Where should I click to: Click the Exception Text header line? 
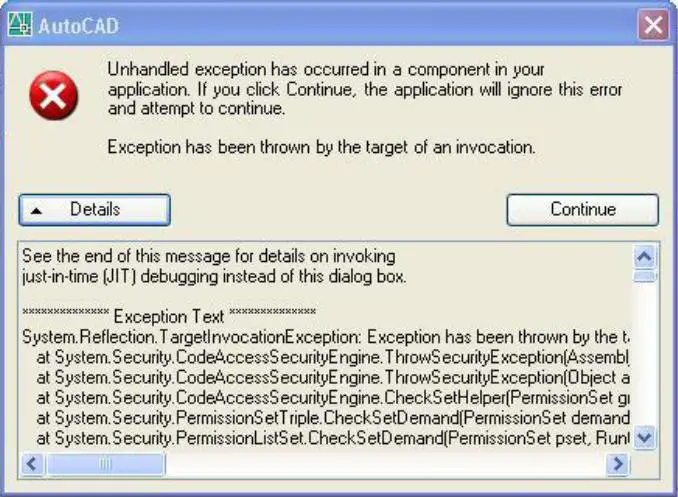pyautogui.click(x=169, y=316)
